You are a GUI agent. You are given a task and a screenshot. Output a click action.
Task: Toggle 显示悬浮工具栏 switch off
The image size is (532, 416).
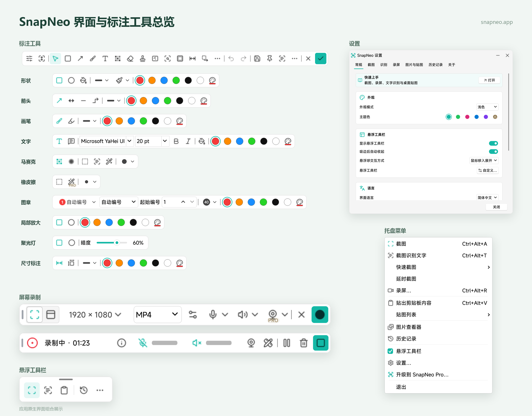pyautogui.click(x=493, y=143)
